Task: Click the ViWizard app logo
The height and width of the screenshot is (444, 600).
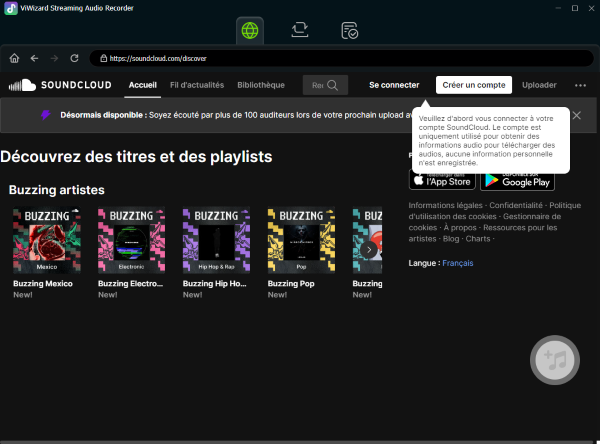Action: coord(11,8)
